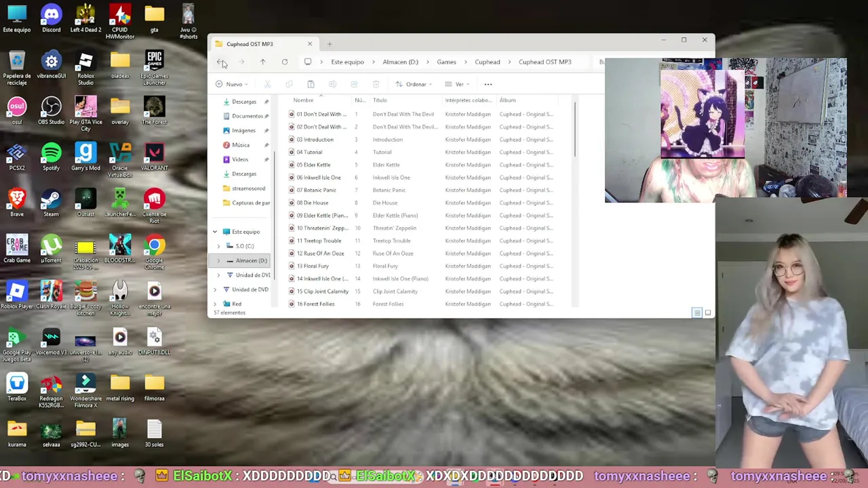Viewport: 868px width, 488px height.
Task: Select the Spotify desktop shortcut
Action: tap(51, 157)
